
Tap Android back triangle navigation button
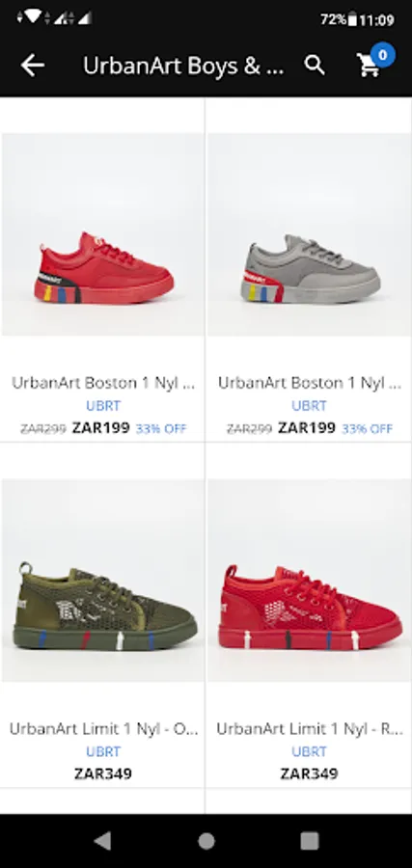tap(102, 841)
